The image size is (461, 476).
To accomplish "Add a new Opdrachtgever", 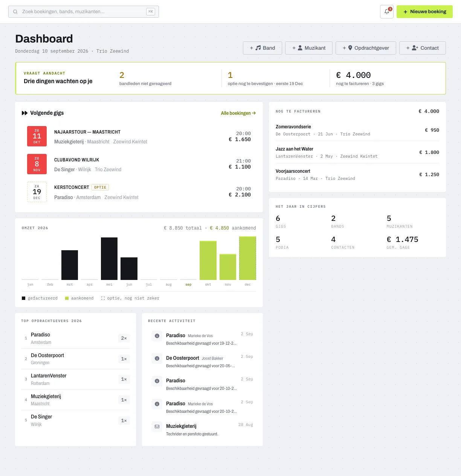I will [366, 48].
